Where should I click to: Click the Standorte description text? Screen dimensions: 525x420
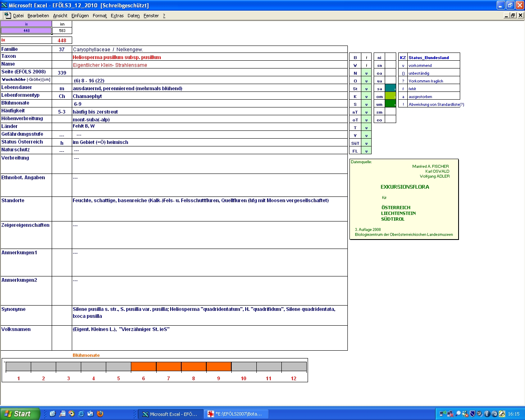[x=201, y=201]
